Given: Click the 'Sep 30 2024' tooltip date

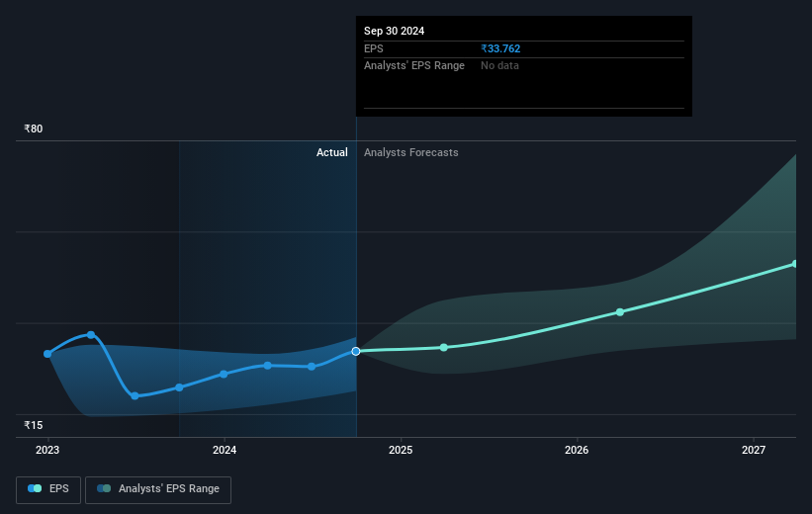Looking at the screenshot, I should point(394,31).
